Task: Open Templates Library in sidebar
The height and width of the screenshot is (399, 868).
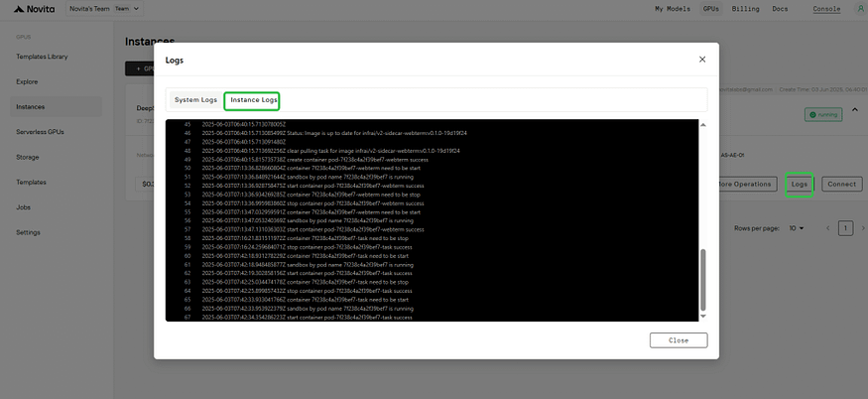Action: pos(42,57)
